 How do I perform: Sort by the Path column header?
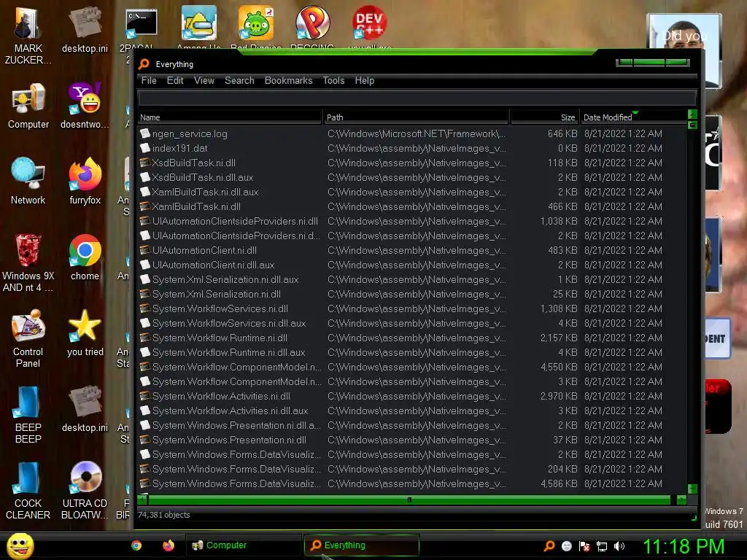pyautogui.click(x=416, y=117)
